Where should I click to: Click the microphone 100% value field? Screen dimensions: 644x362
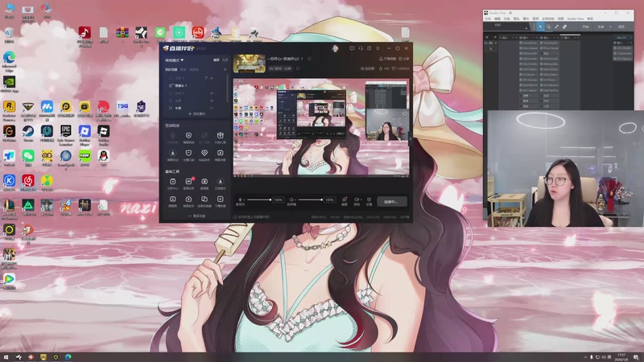click(x=279, y=200)
